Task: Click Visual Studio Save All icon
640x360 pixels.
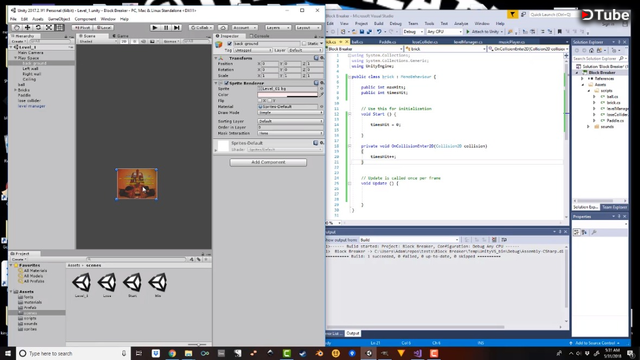Action: [x=369, y=32]
